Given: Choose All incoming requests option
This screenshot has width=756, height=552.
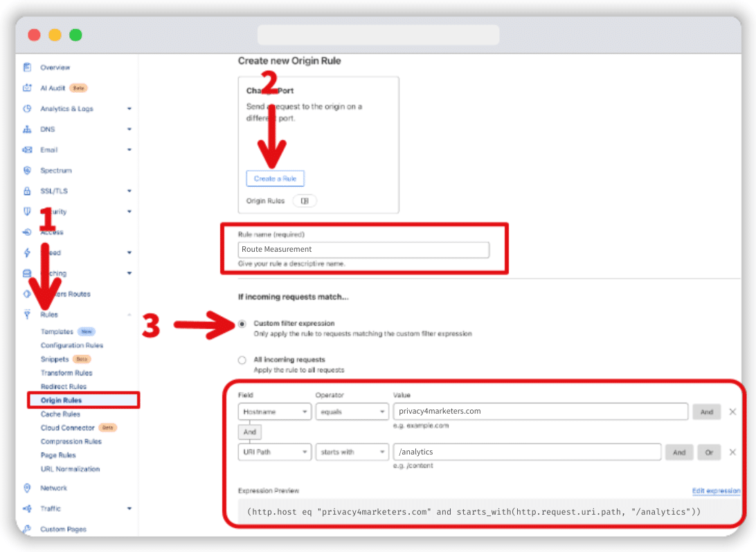Looking at the screenshot, I should click(x=242, y=359).
